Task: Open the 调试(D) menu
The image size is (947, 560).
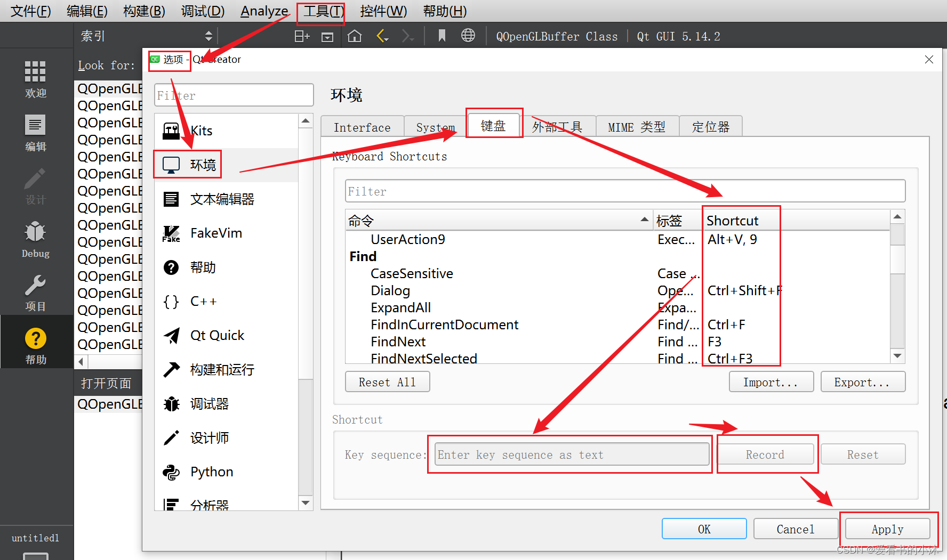Action: click(203, 11)
